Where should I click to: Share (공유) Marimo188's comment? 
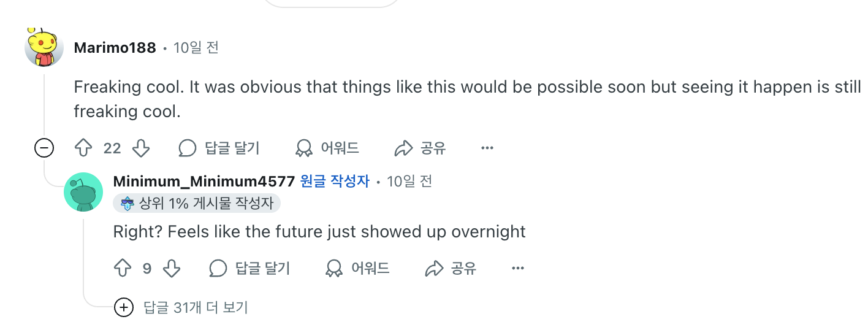coord(421,148)
